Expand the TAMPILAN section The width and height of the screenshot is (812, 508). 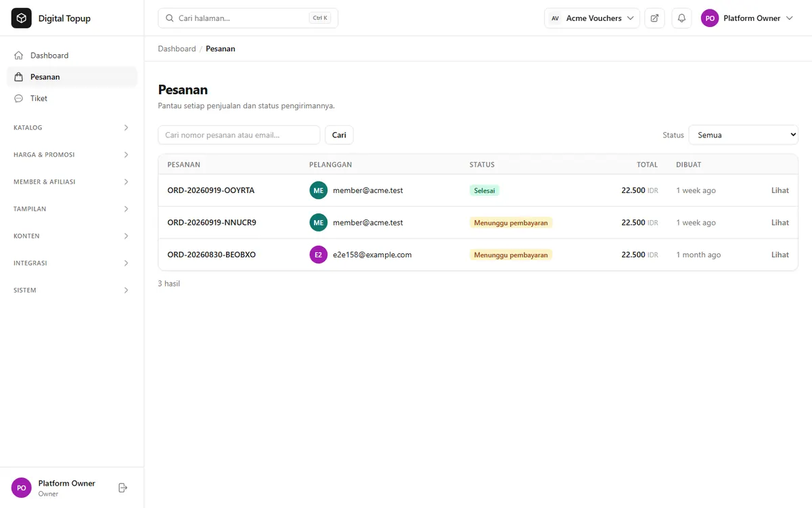72,209
